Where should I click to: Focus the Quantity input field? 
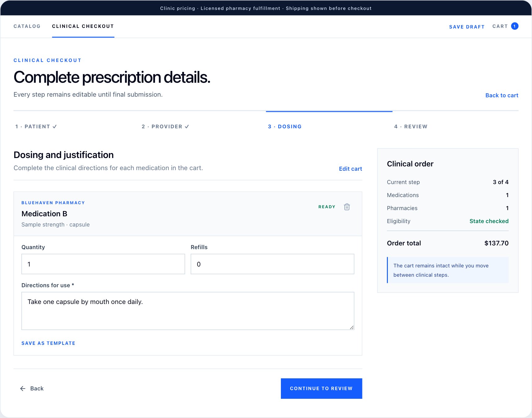103,264
